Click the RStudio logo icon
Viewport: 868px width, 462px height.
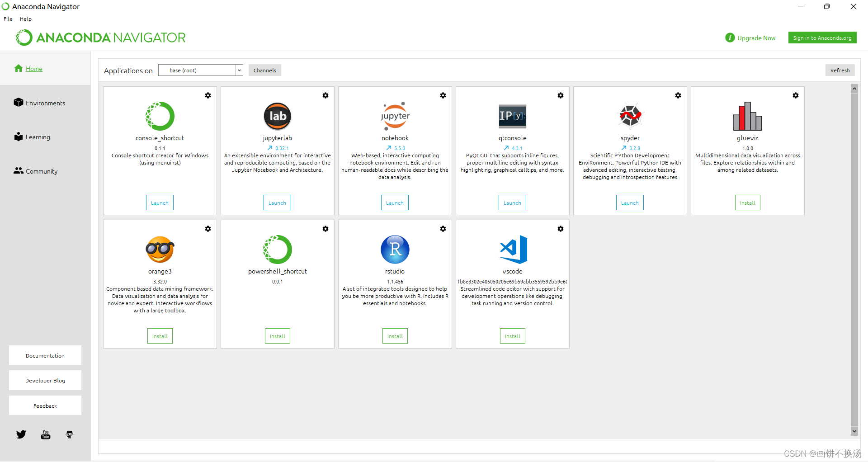point(395,249)
